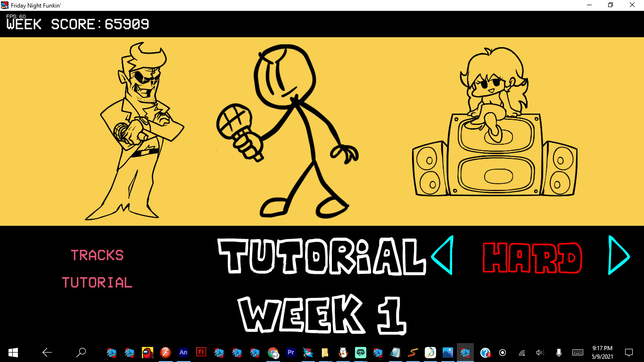Open the Wi-Fi network tray icon
This screenshot has width=644, height=362.
522,353
